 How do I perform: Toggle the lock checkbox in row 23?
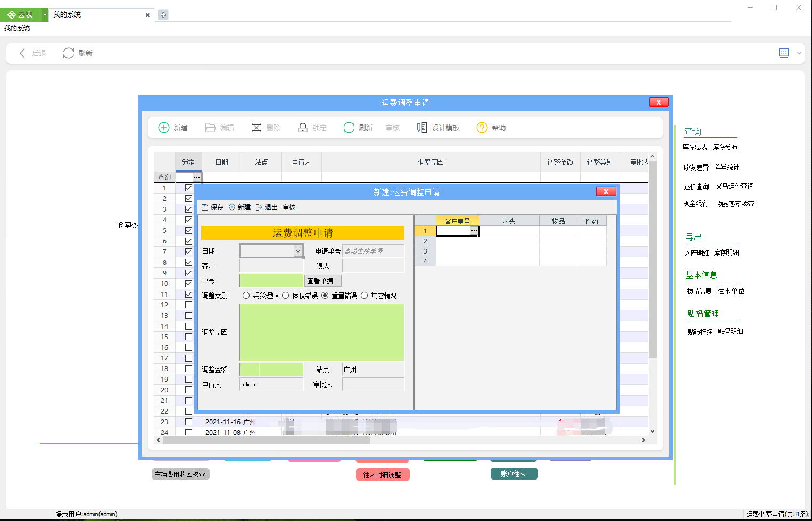point(188,422)
